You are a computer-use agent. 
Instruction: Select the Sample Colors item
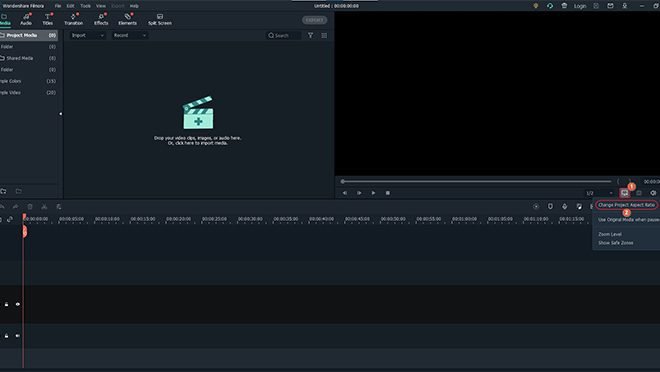29,81
